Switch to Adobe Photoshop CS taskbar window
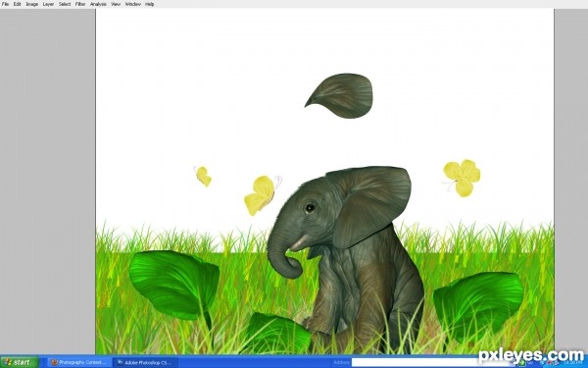 145,362
